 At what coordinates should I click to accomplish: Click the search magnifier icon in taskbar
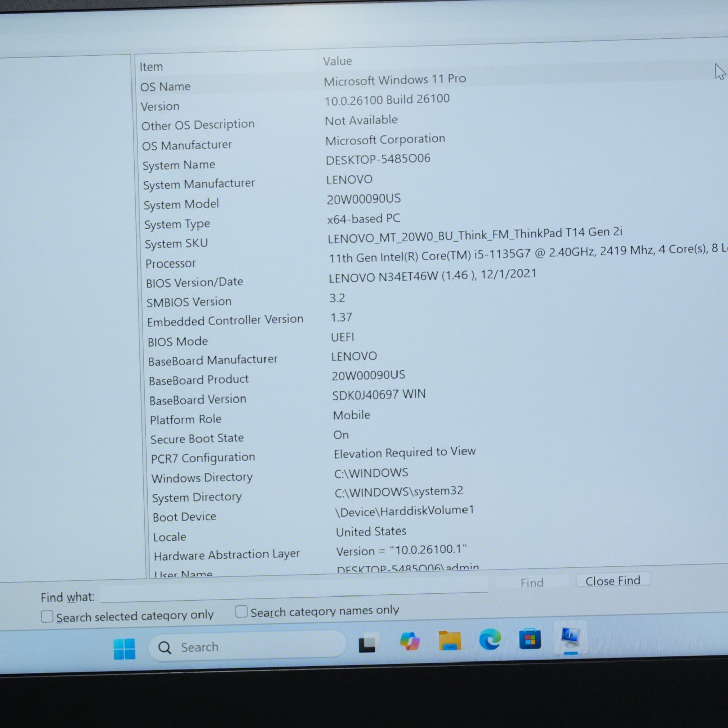165,648
